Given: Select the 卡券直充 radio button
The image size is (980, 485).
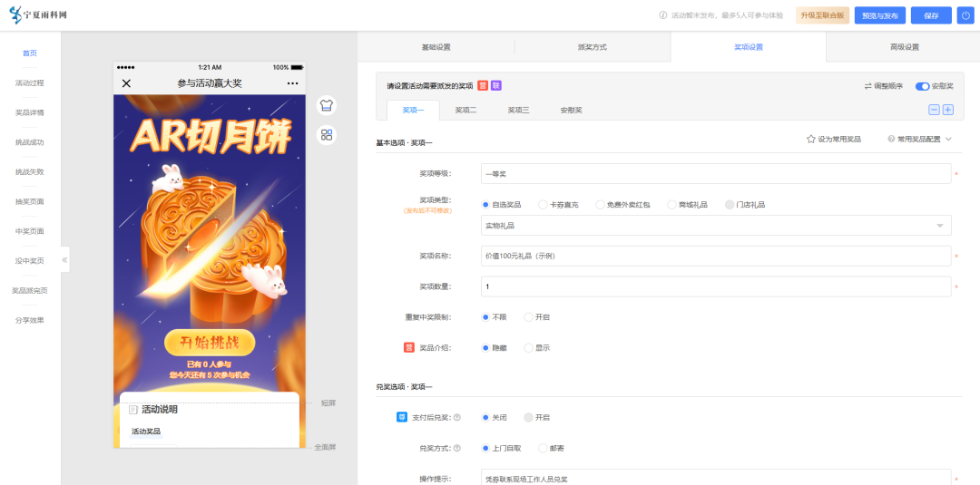Looking at the screenshot, I should pos(543,205).
